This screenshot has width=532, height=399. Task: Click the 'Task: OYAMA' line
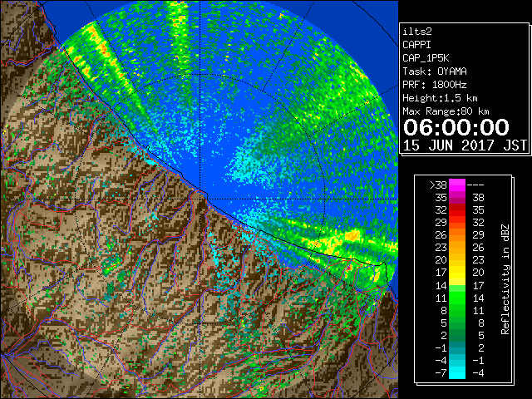[435, 71]
